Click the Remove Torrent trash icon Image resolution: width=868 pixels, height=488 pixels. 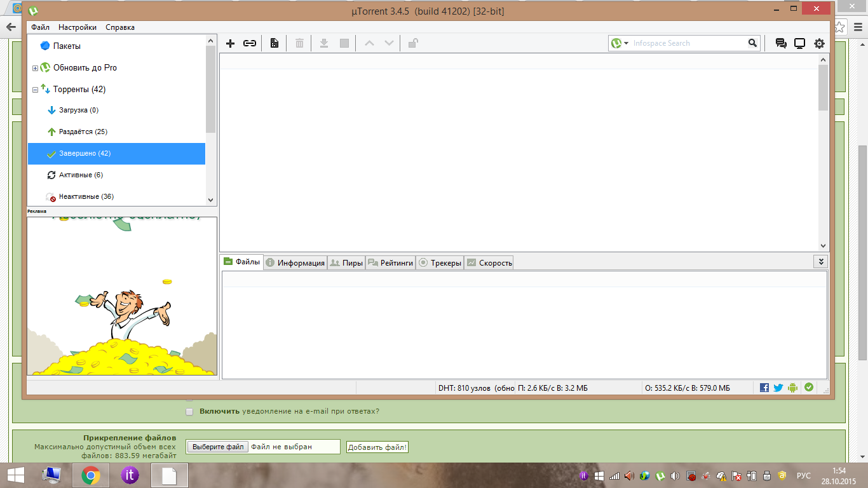299,43
